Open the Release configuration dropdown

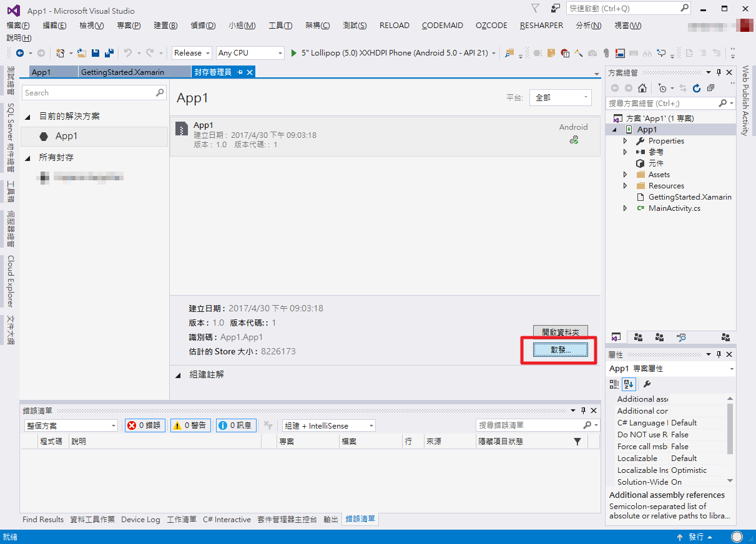192,53
